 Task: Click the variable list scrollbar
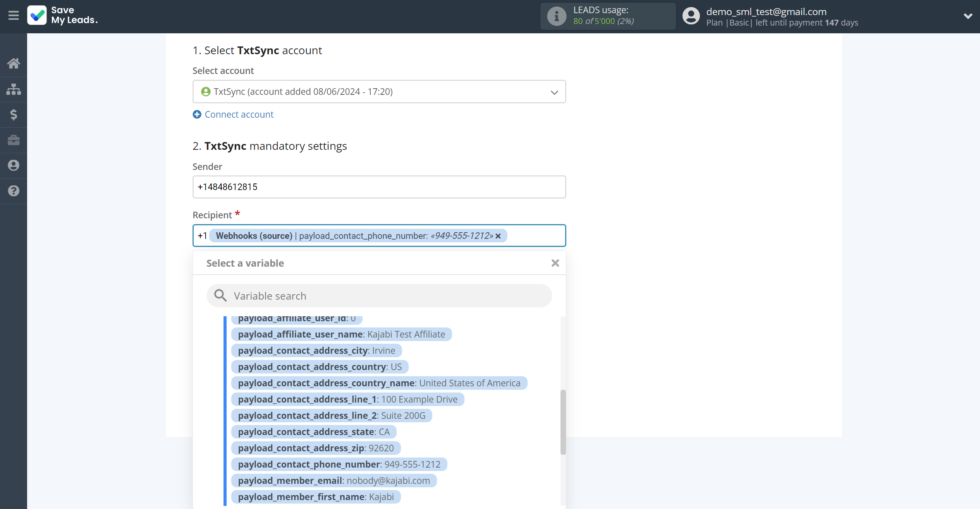click(563, 422)
